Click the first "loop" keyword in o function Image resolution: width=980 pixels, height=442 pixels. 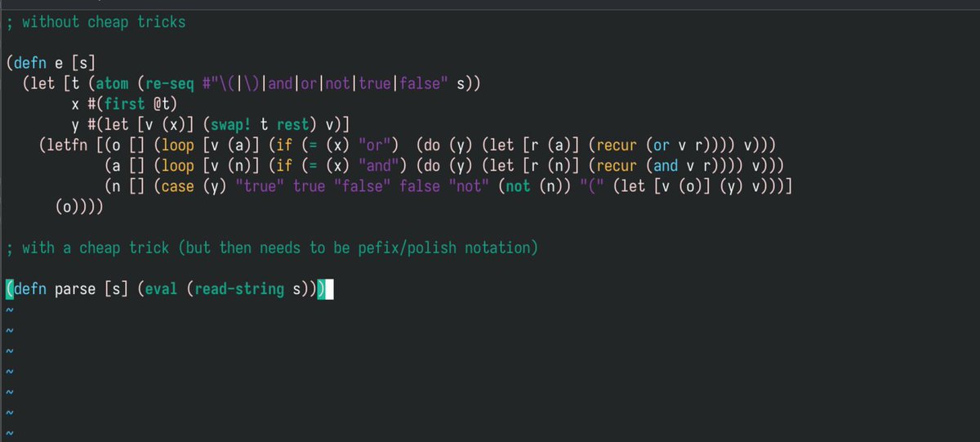coord(178,145)
